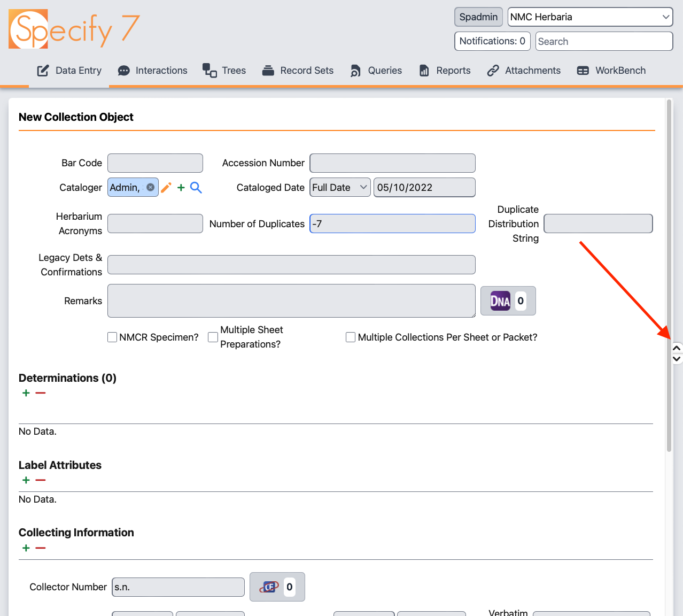Click the Spadmin user button
Screen dimensions: 683x616
[478, 17]
